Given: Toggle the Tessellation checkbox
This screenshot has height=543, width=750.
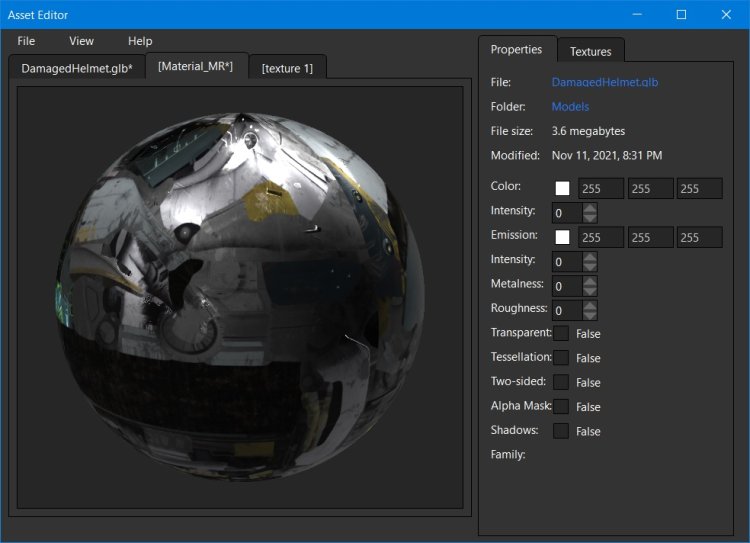Looking at the screenshot, I should [x=561, y=358].
